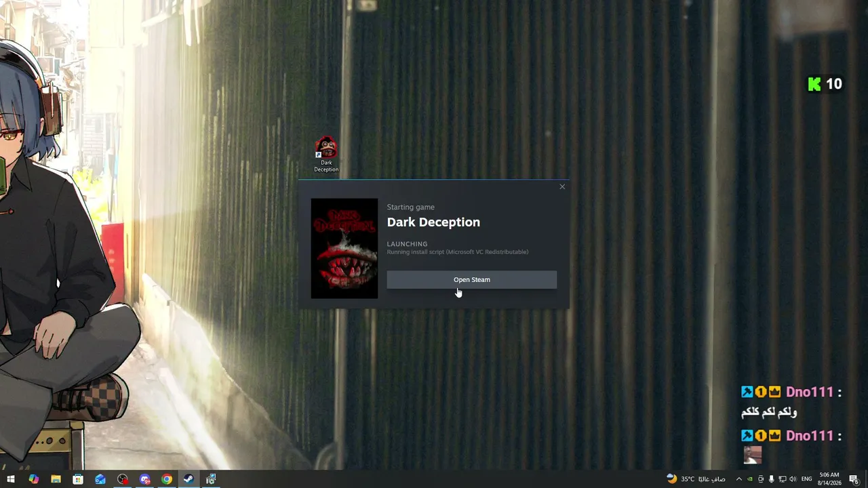Close the Starting game dialog
Screen dimensions: 868x488
tap(562, 186)
